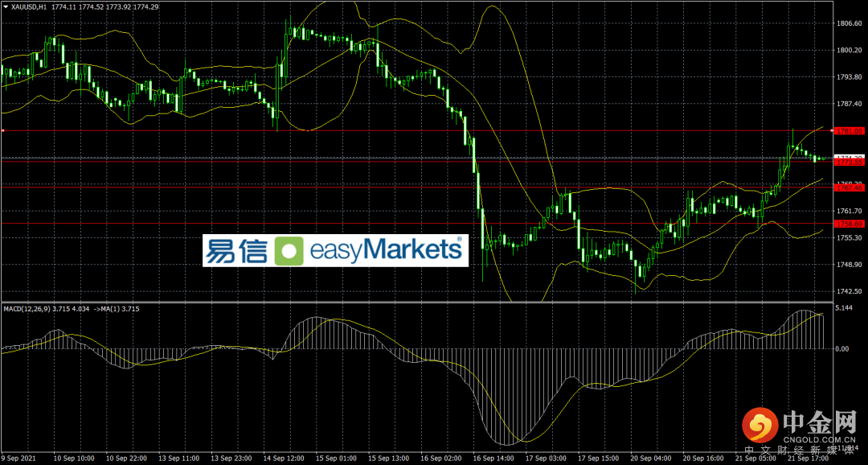This screenshot has height=465, width=868.
Task: Click the 1787.40 price axis value
Action: point(850,104)
